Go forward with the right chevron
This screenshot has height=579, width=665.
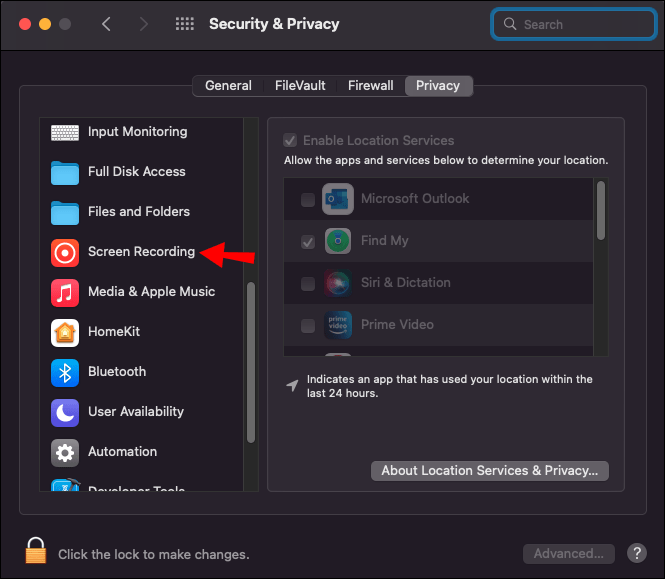coord(144,24)
